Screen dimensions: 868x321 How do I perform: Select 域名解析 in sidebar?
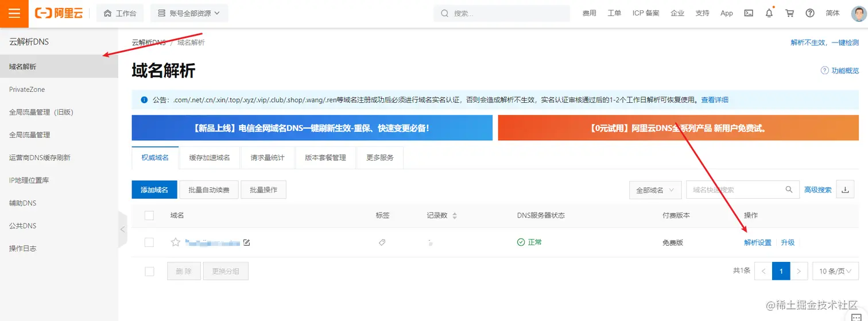coord(59,67)
